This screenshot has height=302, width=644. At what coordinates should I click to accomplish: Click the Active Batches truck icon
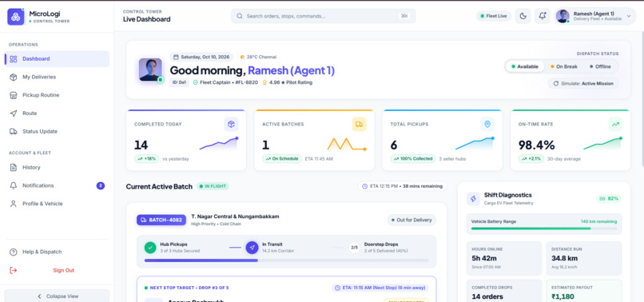click(x=359, y=125)
